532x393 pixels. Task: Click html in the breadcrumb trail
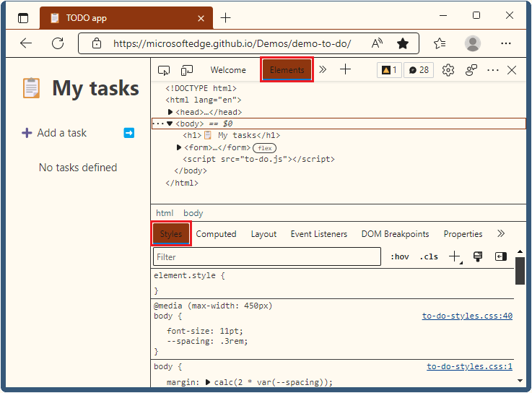165,213
